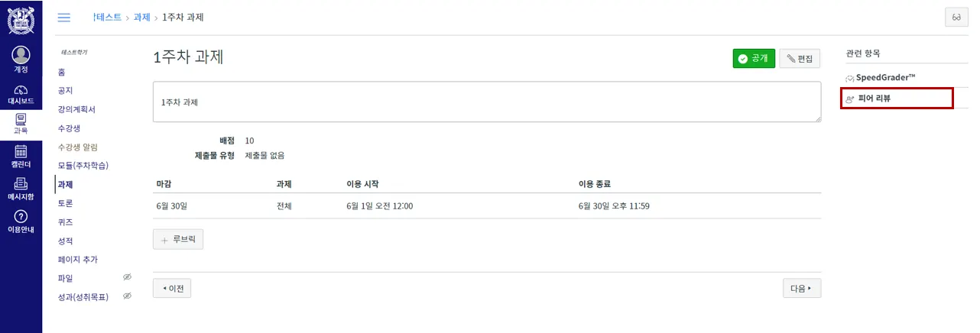Click the glasses student view icon
Viewport: 980px width, 333px height.
click(x=956, y=18)
